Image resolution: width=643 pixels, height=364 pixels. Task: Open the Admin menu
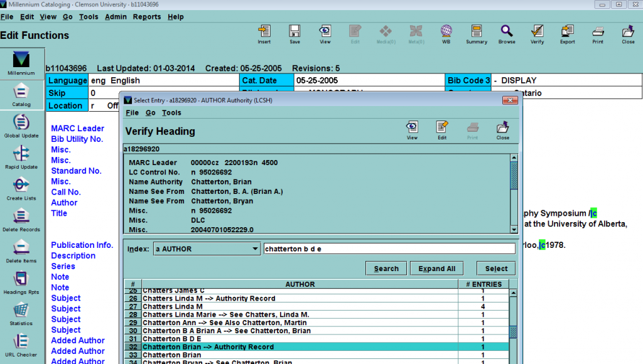[x=116, y=17]
